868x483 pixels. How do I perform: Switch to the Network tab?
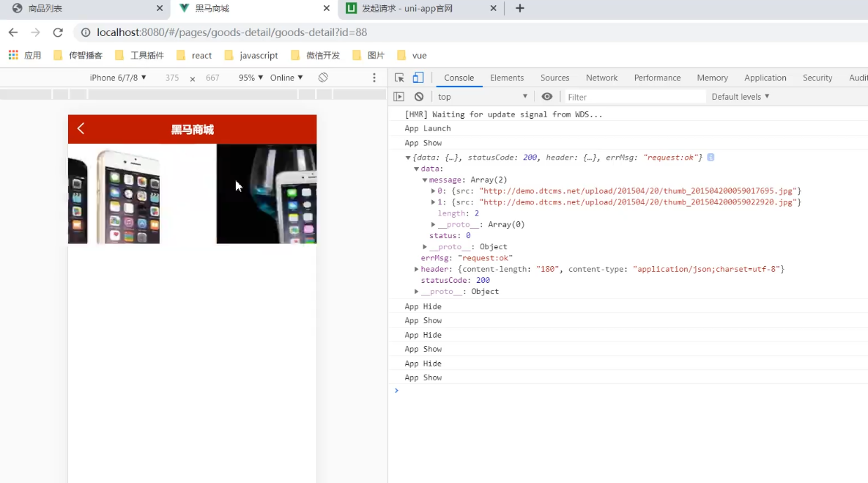pos(601,78)
